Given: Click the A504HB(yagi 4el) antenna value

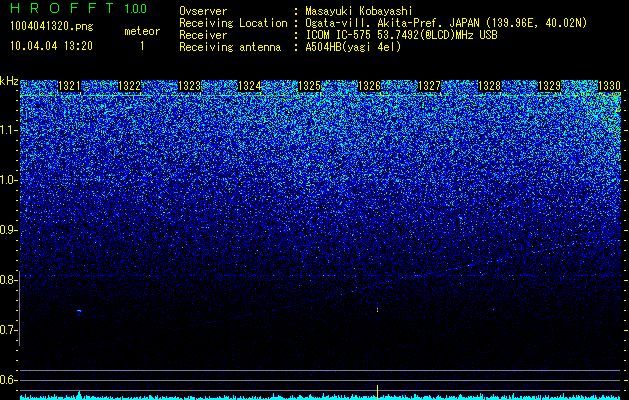Looking at the screenshot, I should pyautogui.click(x=353, y=47).
